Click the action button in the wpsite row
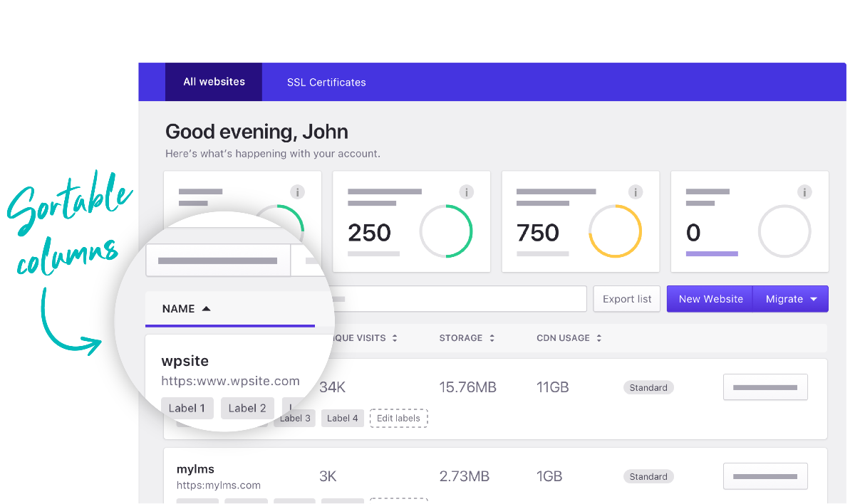The width and height of the screenshot is (855, 504). click(x=765, y=387)
